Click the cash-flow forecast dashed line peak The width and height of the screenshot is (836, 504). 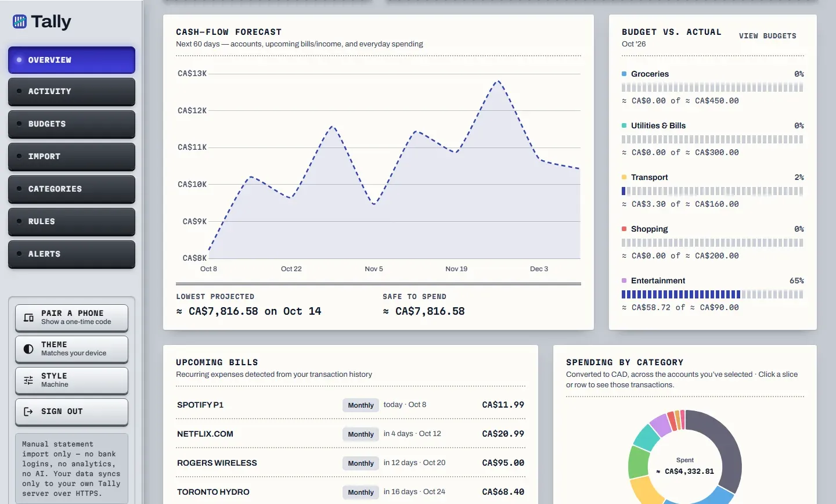point(498,81)
